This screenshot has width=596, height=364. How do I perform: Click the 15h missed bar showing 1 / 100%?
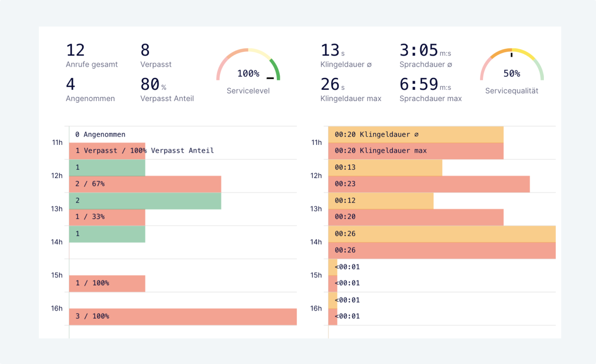pos(107,283)
